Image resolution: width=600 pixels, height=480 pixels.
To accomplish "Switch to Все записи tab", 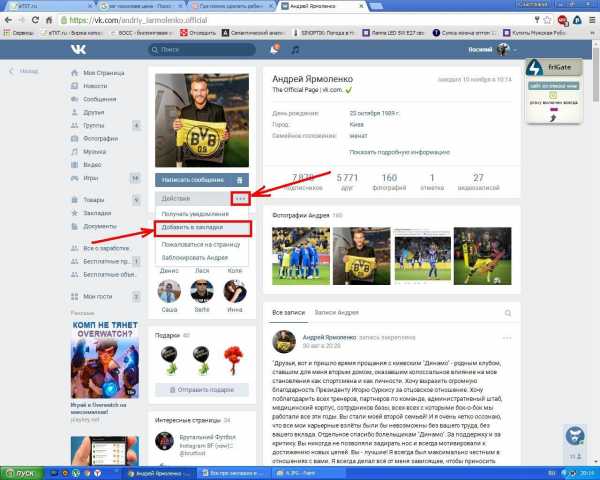I will (x=289, y=313).
